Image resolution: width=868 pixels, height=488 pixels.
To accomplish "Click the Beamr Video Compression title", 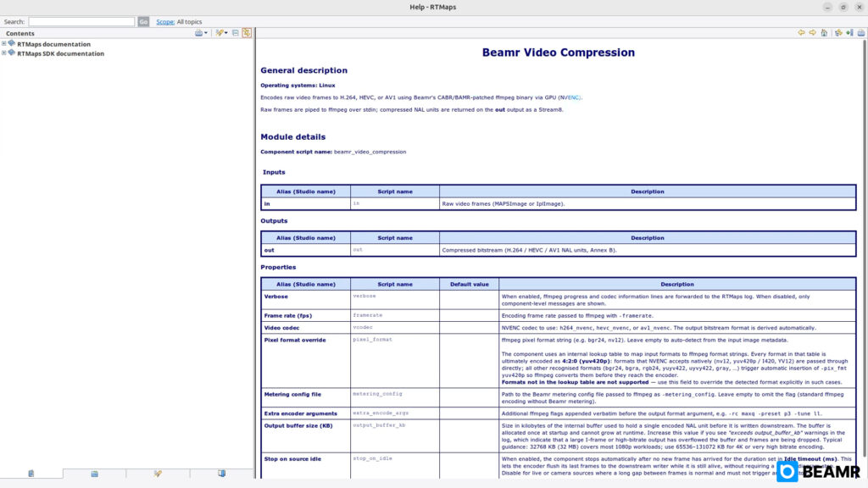I will click(558, 53).
